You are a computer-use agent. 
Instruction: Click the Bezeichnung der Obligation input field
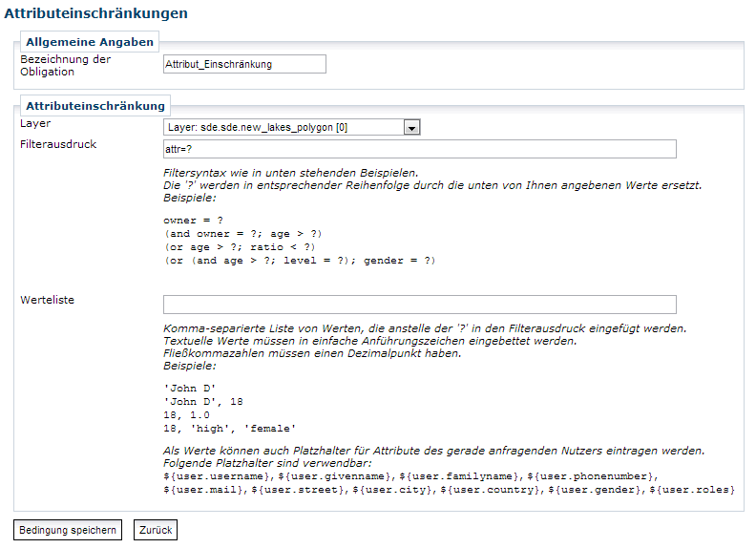pos(244,64)
